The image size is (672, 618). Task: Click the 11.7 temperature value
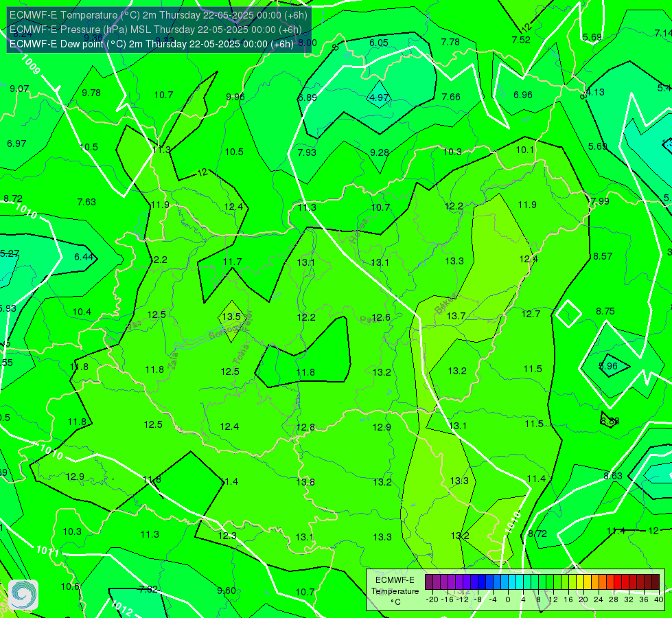pyautogui.click(x=232, y=262)
